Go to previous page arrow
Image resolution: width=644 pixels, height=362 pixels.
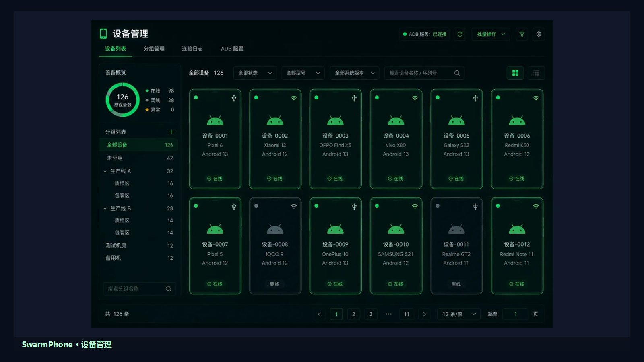(x=320, y=314)
